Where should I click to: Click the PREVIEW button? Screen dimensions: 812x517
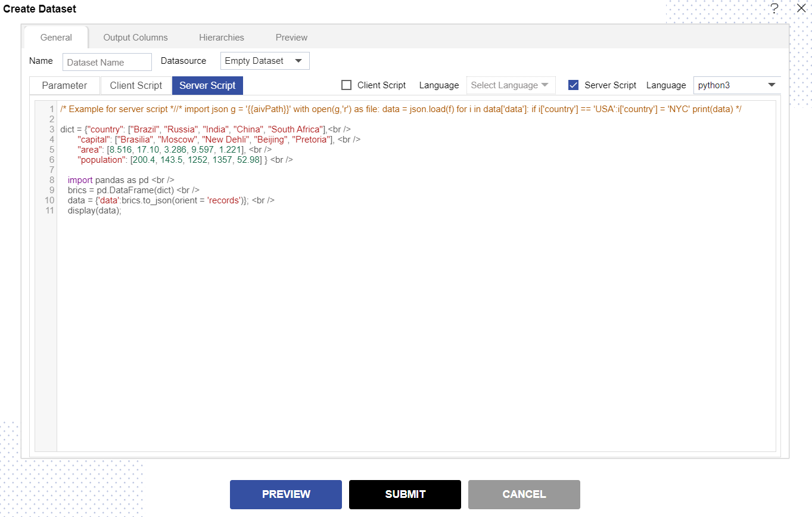coord(286,494)
